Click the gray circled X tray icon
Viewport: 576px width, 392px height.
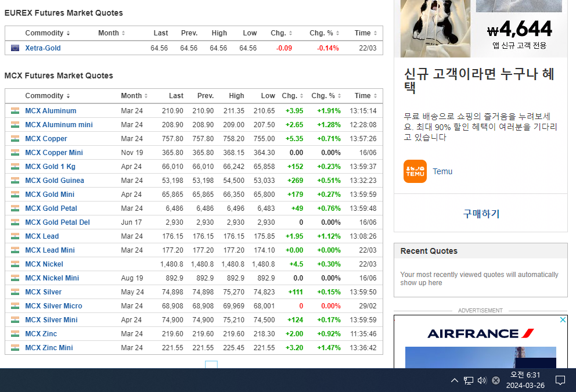(x=496, y=380)
